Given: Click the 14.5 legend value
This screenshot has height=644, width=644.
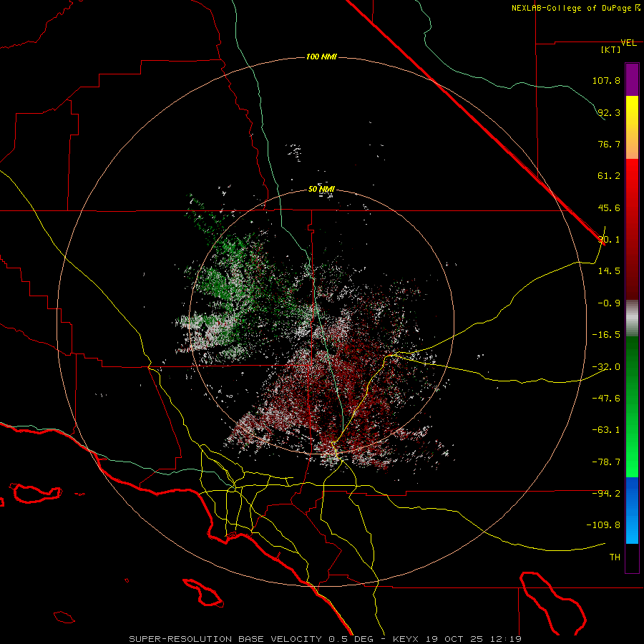Looking at the screenshot, I should coord(609,271).
